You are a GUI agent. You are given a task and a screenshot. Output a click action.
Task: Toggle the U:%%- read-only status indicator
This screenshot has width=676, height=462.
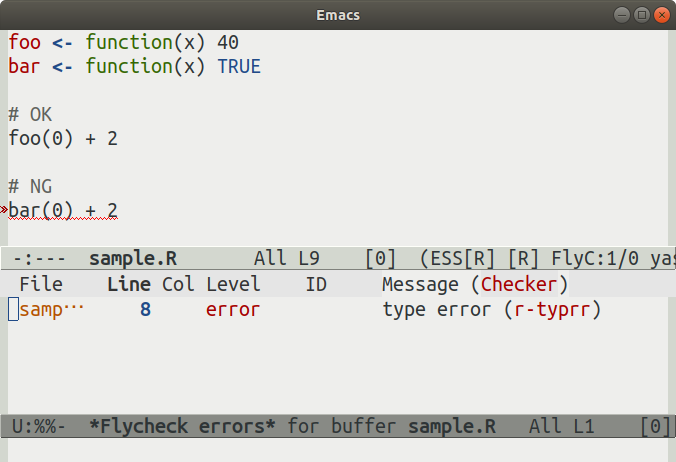pos(39,427)
